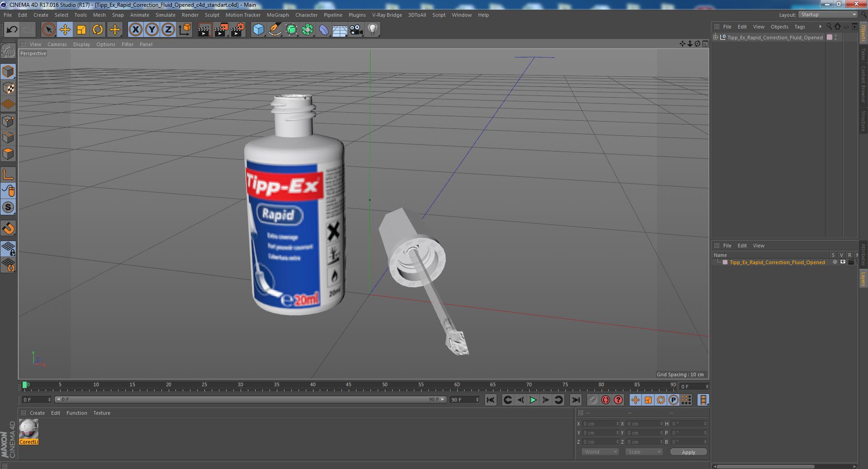This screenshot has width=868, height=469.
Task: Activate the Rotate tool
Action: [x=98, y=30]
